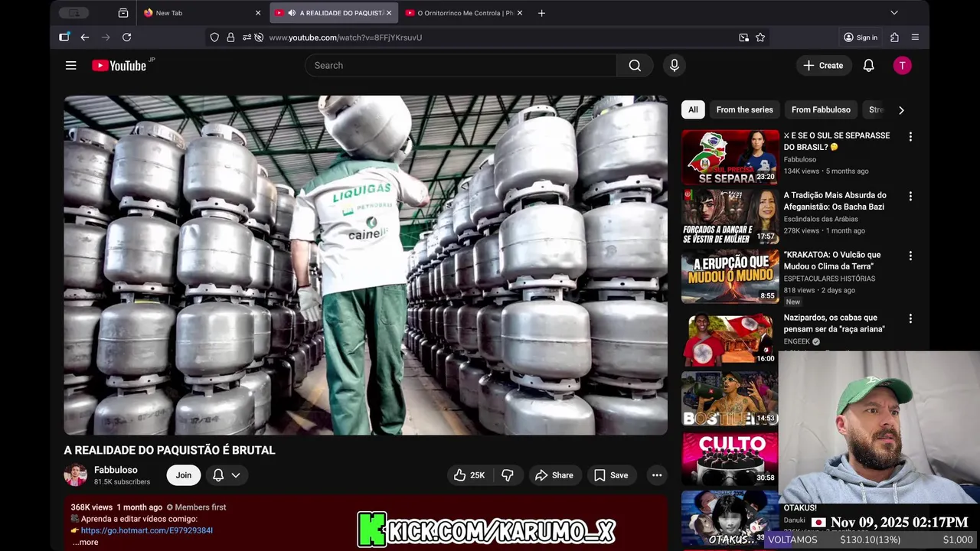Image resolution: width=980 pixels, height=551 pixels.
Task: Open options for Bacha Bazi video
Action: pyautogui.click(x=910, y=197)
